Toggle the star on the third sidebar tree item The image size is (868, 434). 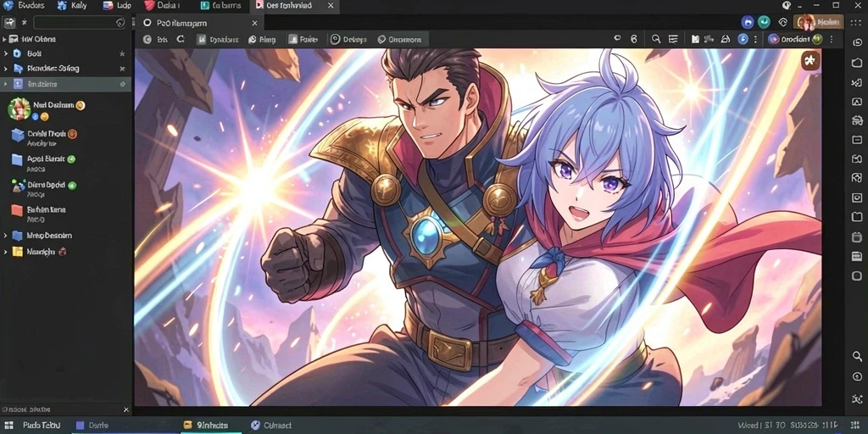[x=122, y=69]
